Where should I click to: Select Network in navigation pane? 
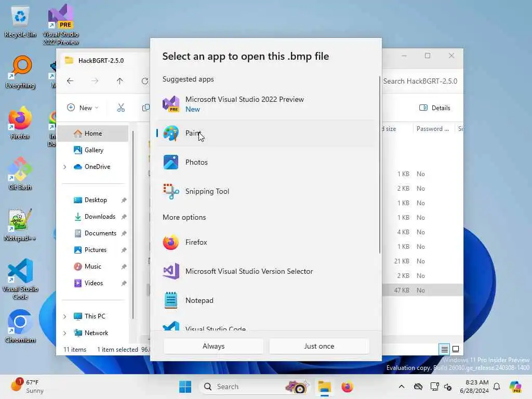point(96,333)
